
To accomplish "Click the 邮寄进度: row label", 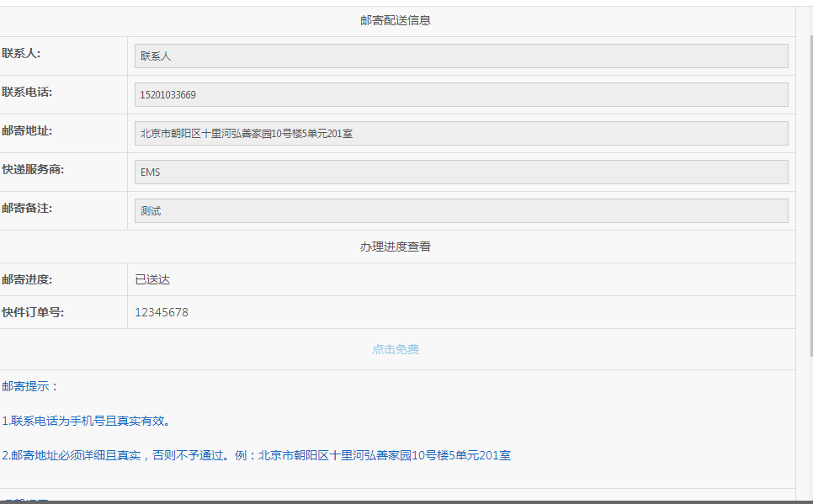I will 27,279.
